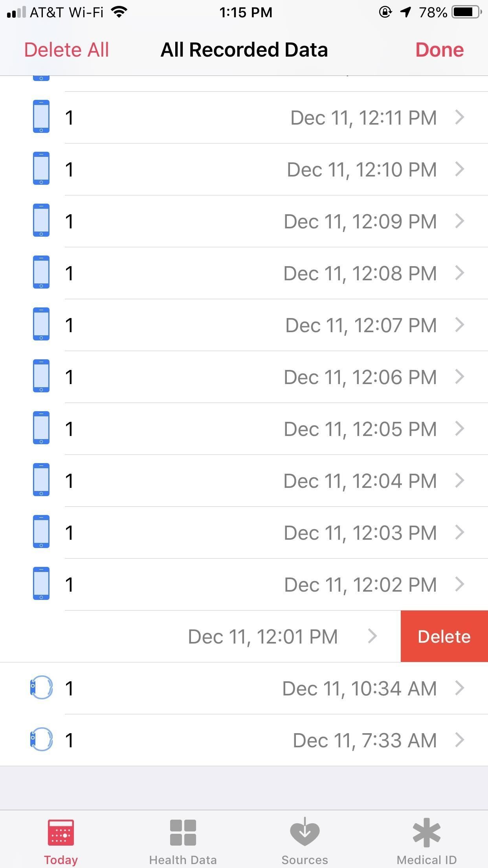Screen dimensions: 488x868
Task: Tap the iPhone icon beside 12:06 PM entry
Action: point(41,376)
